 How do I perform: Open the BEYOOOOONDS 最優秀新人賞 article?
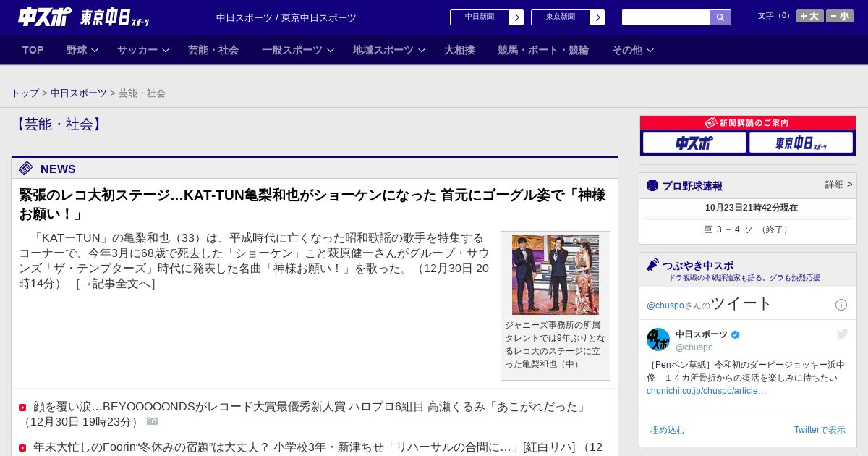pos(303,414)
